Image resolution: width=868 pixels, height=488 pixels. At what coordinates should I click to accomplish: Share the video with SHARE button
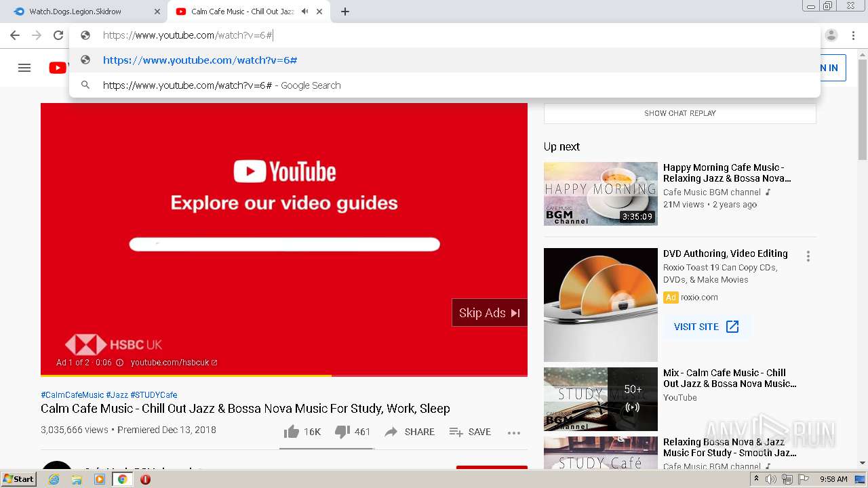click(410, 432)
